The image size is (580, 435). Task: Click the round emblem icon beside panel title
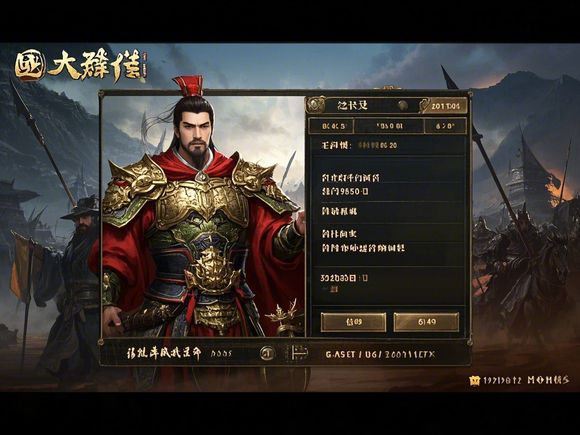(315, 105)
